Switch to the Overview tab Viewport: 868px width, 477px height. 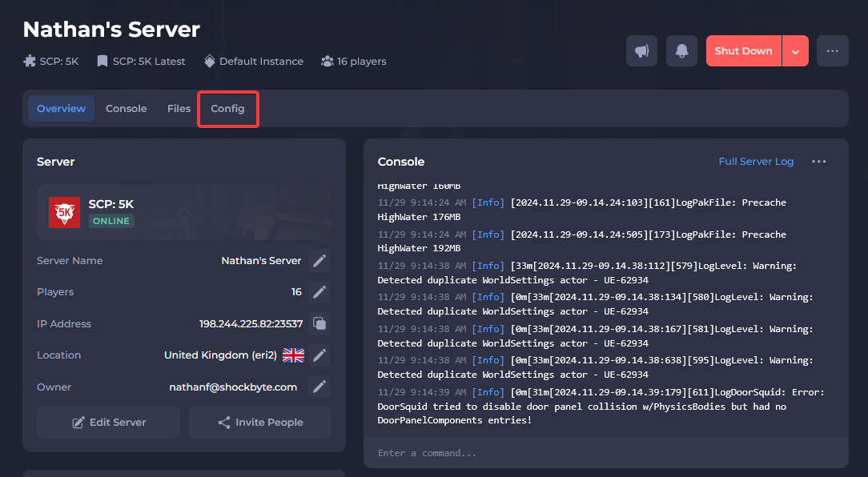[x=61, y=109]
